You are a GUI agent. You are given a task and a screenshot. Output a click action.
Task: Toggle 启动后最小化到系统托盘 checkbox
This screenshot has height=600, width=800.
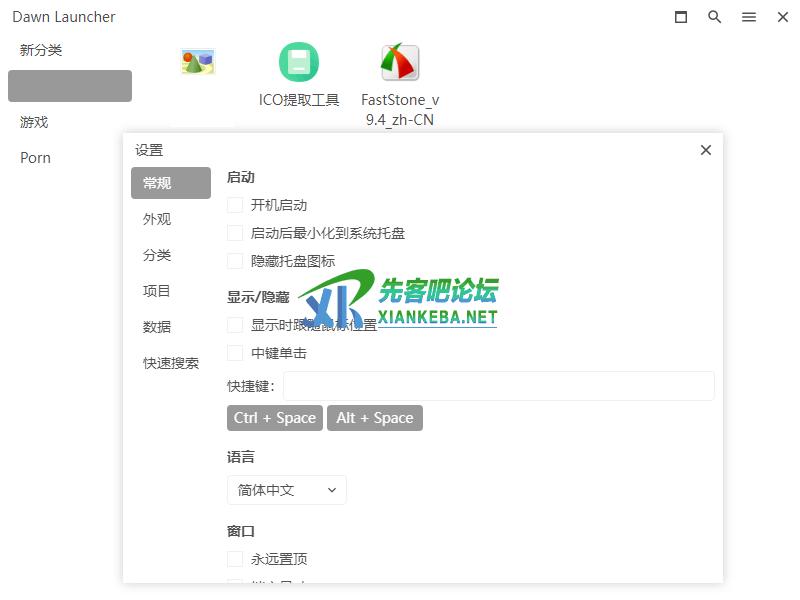click(235, 233)
